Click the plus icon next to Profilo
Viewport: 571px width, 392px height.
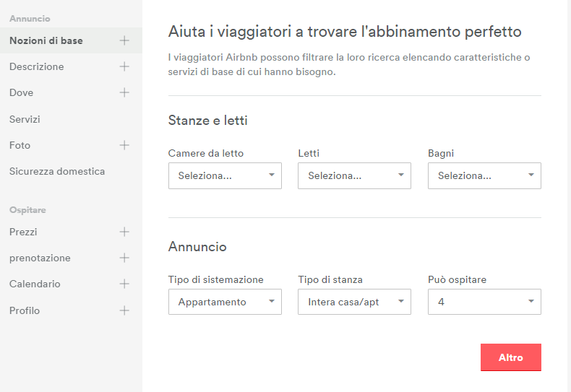click(x=124, y=310)
